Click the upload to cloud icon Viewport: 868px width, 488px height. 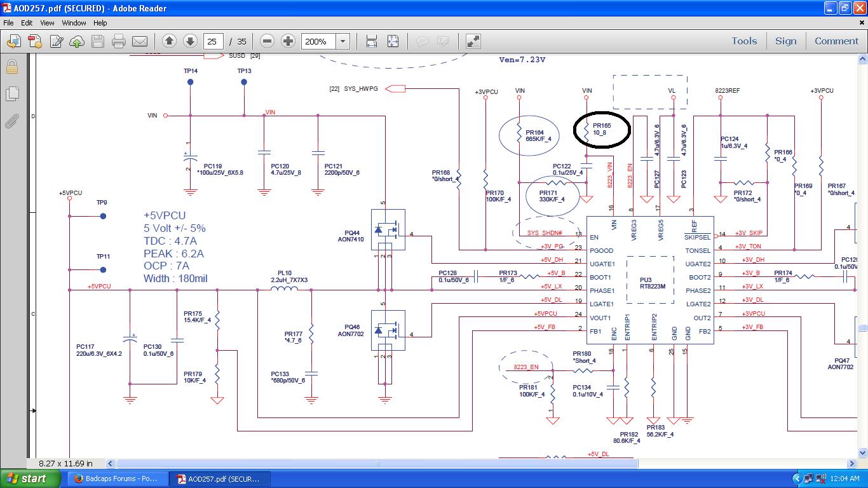coord(77,41)
